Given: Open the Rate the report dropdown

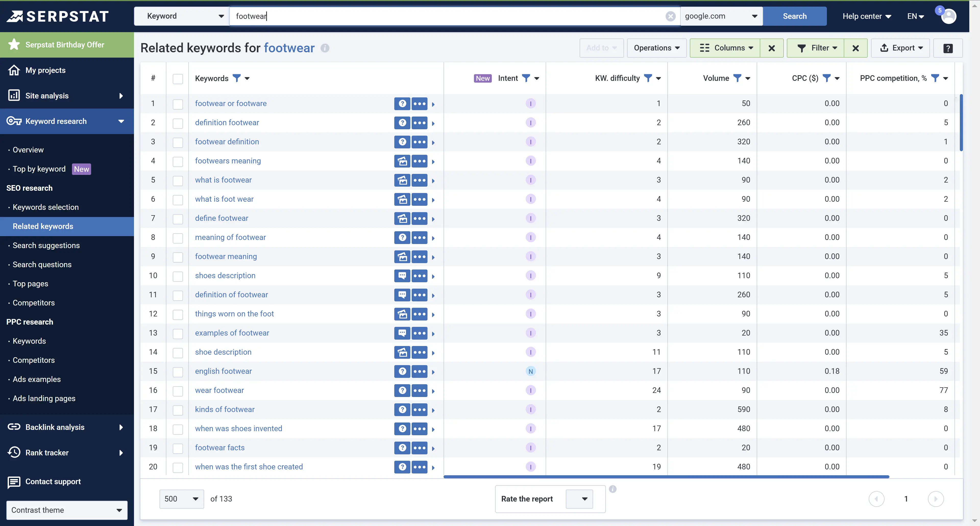Looking at the screenshot, I should click(579, 499).
